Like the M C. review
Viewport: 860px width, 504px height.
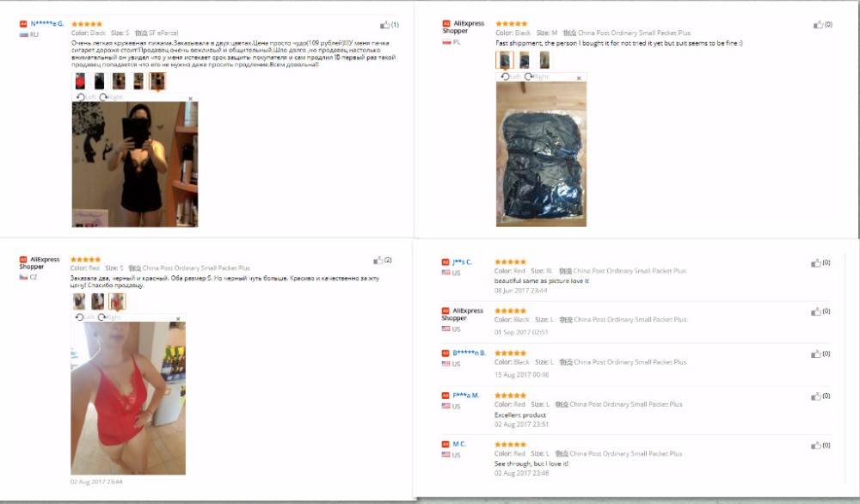(816, 446)
